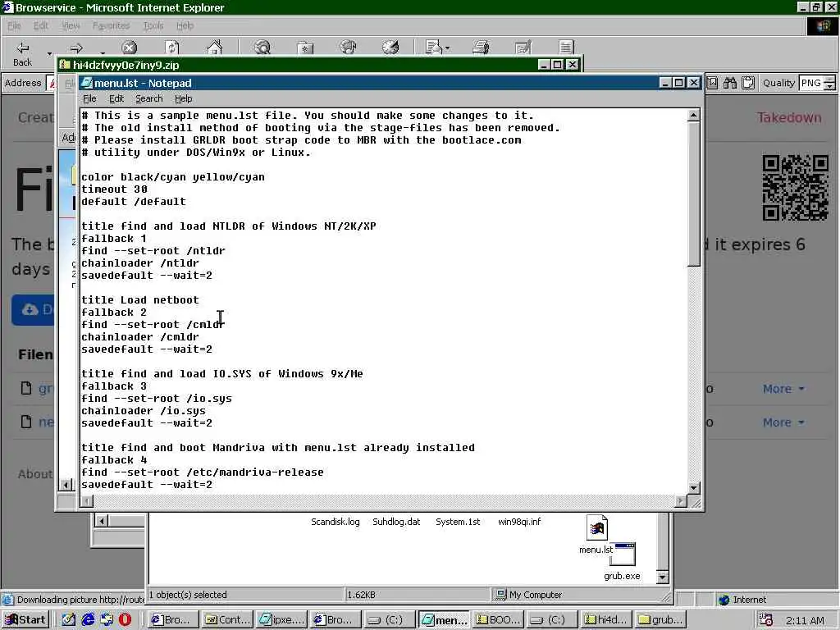Select the Scandisk.log file

point(336,521)
